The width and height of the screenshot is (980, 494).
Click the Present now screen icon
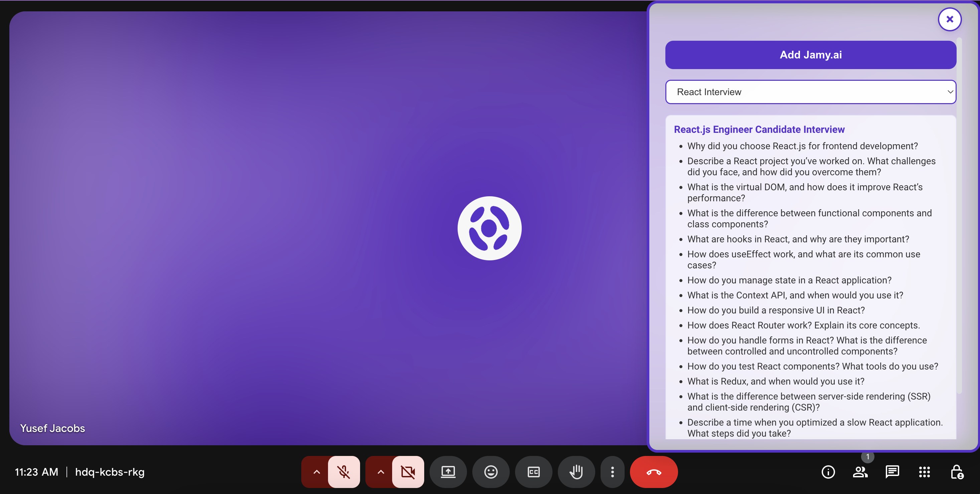pos(448,472)
